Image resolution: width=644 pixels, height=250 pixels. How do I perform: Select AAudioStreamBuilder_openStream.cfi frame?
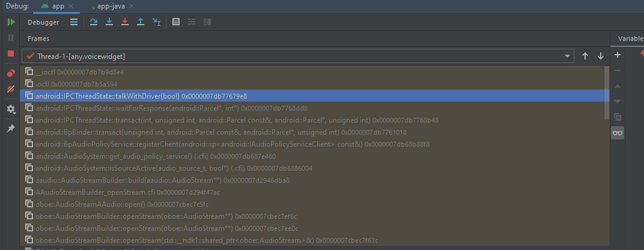312,192
